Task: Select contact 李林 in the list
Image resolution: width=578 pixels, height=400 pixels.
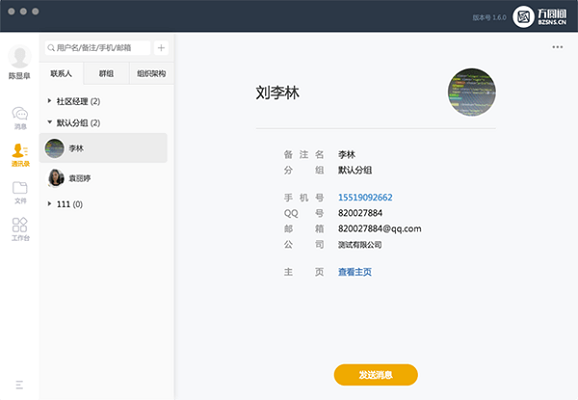Action: pos(103,148)
